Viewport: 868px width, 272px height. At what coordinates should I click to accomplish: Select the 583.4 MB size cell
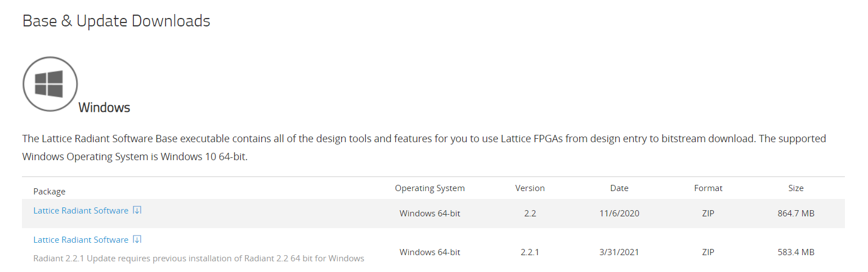tap(796, 252)
